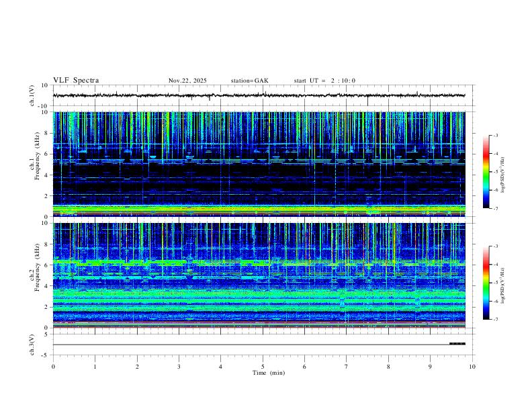Click the "-7" value on ch.1 color bar
The width and height of the screenshot is (532, 411).
[496, 208]
